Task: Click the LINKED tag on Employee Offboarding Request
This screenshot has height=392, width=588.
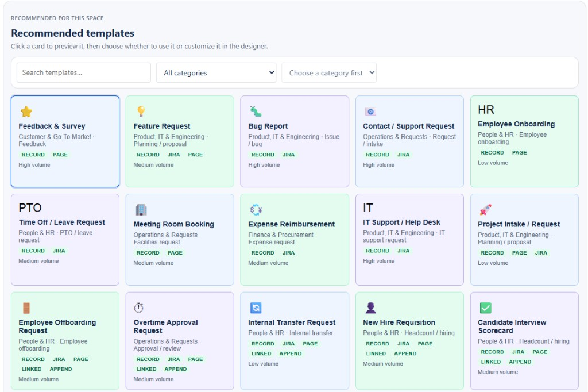Action: coord(32,369)
